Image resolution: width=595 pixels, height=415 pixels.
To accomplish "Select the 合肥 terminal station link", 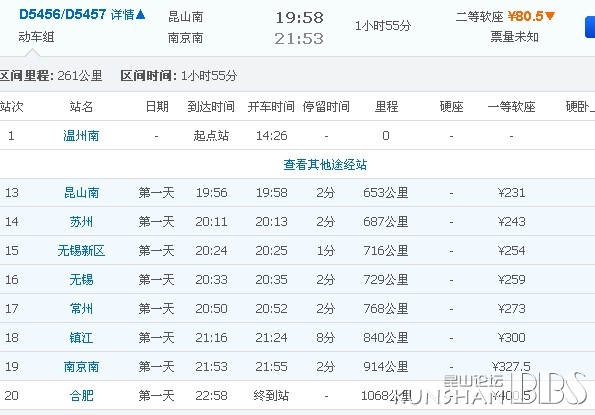I will (81, 396).
